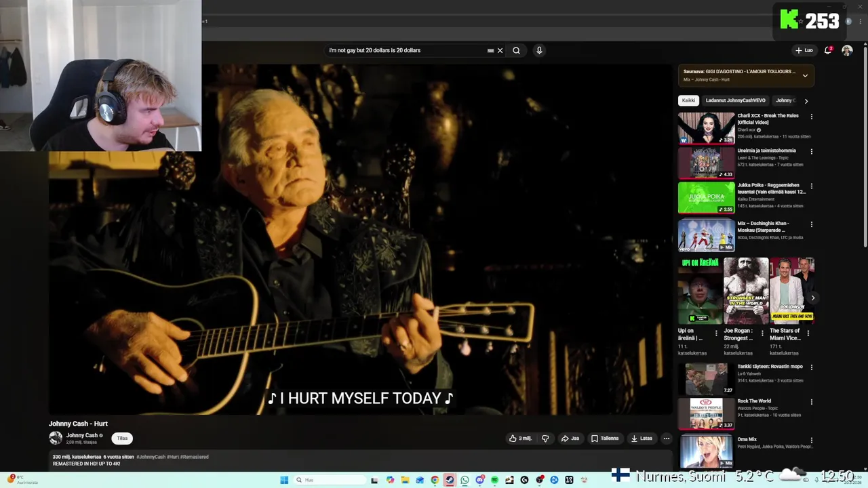Image resolution: width=868 pixels, height=488 pixels.
Task: Open Copilot from the taskbar
Action: [390, 480]
